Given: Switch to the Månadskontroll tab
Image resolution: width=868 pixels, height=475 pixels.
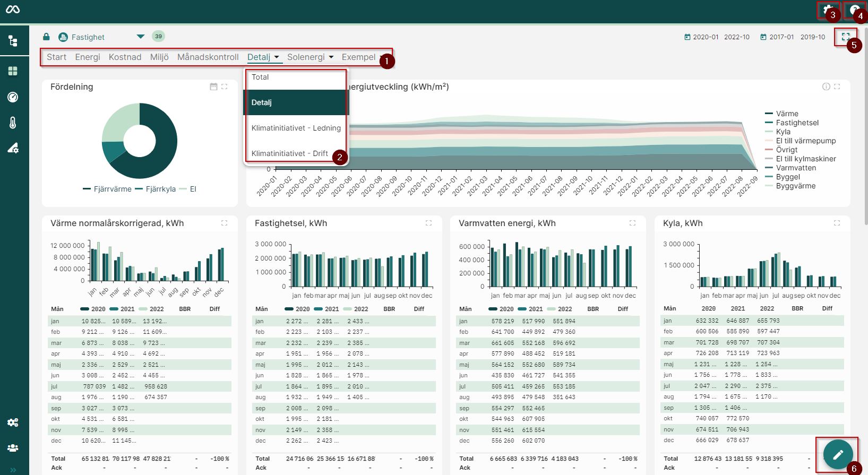Looking at the screenshot, I should point(208,57).
